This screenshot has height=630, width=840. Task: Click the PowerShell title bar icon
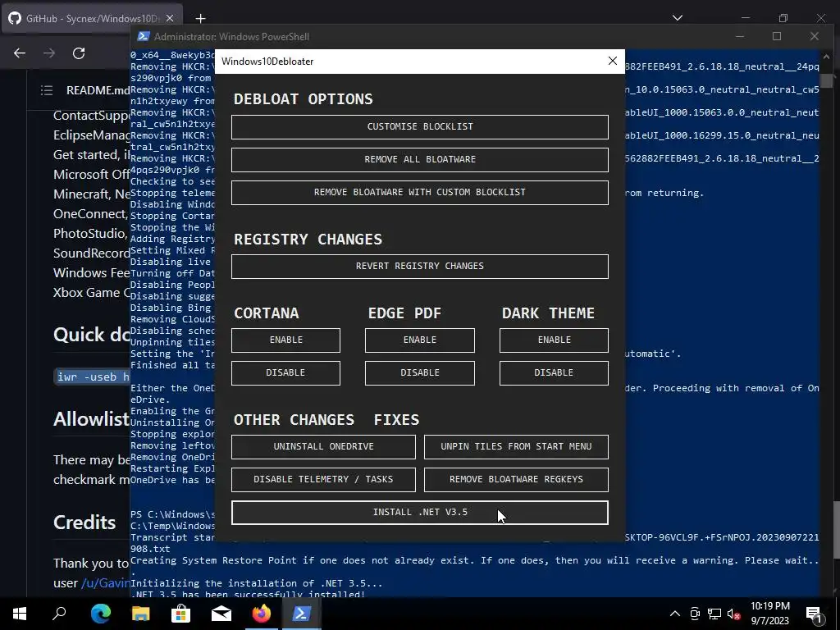[143, 36]
